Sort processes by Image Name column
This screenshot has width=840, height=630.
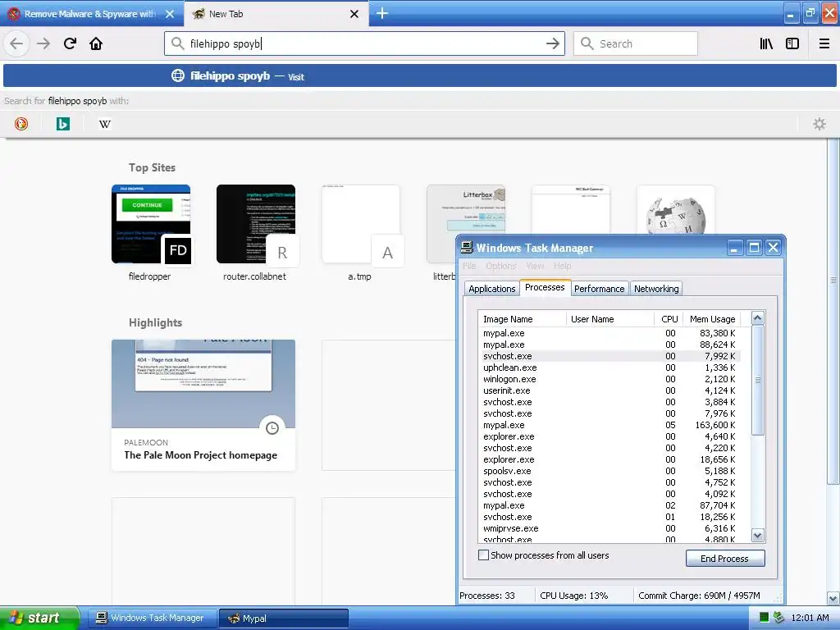[522, 319]
